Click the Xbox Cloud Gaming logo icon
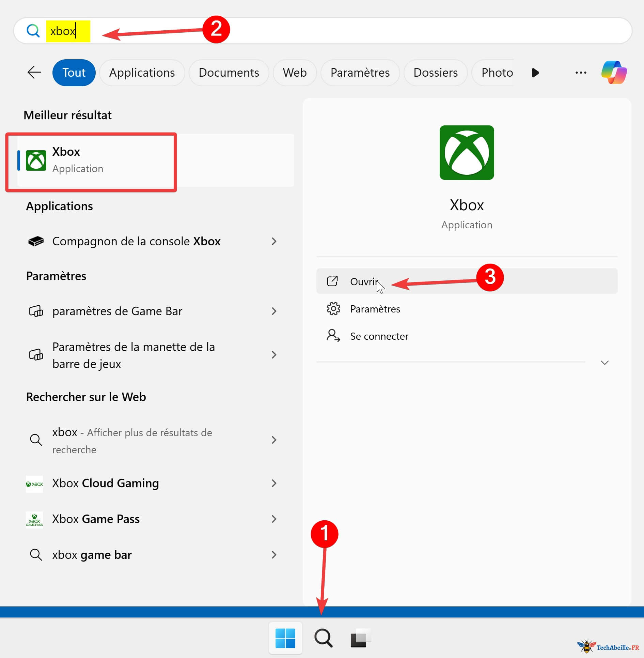Viewport: 644px width, 658px height. [x=34, y=484]
